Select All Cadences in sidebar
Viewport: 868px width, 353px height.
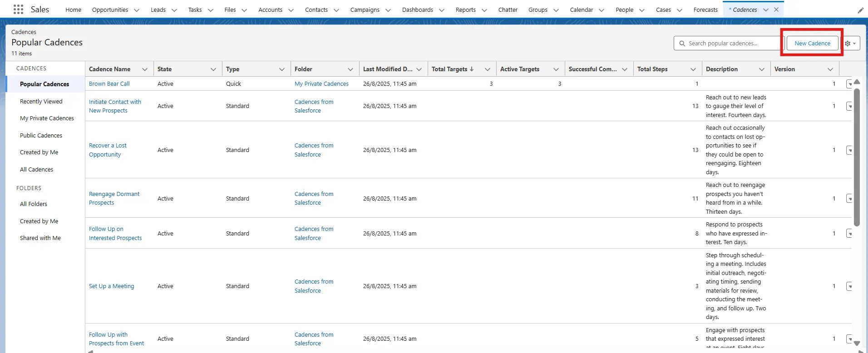(x=36, y=170)
